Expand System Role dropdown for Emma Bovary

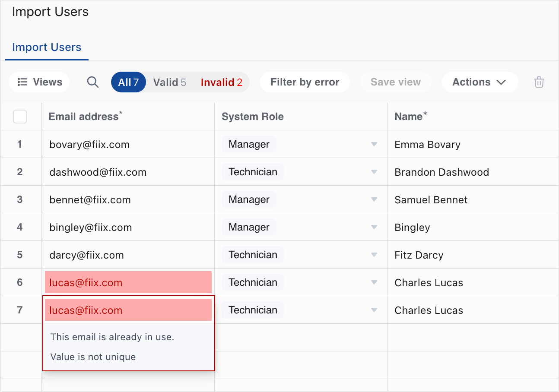click(x=374, y=144)
